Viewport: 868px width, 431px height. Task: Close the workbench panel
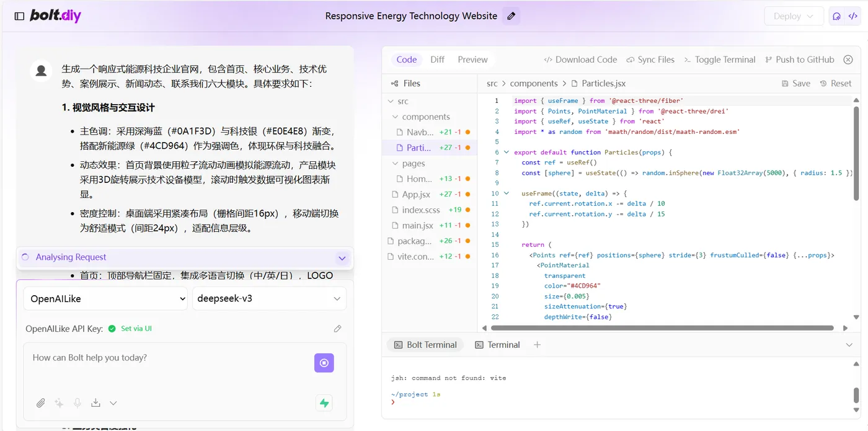click(848, 60)
